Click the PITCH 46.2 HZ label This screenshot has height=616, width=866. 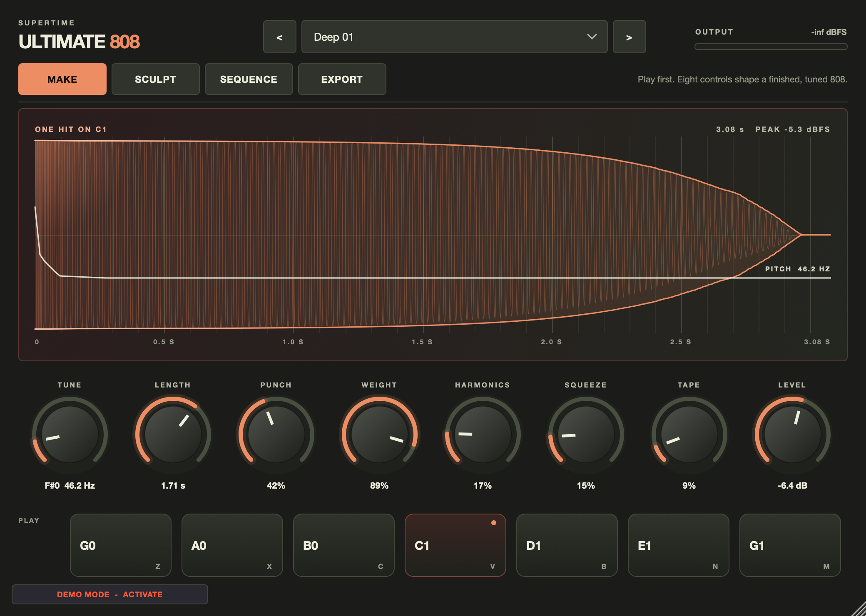tap(798, 269)
